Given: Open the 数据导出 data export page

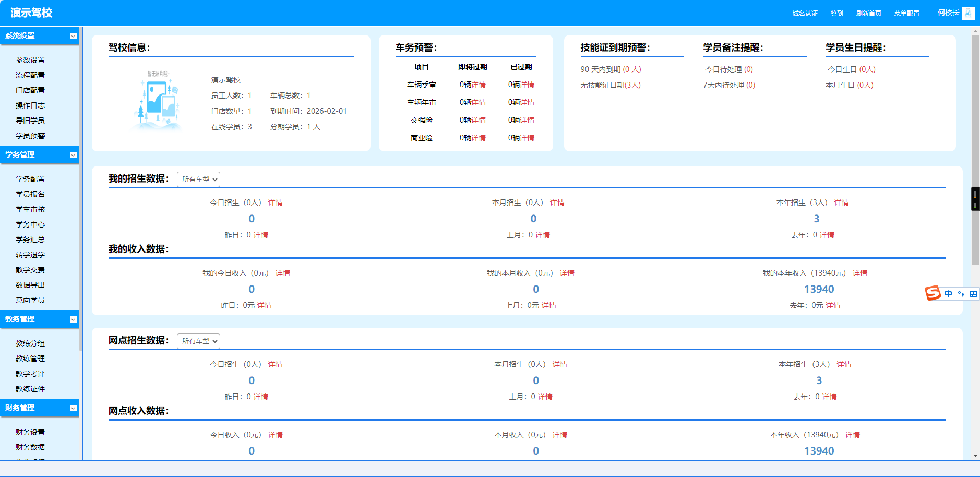Looking at the screenshot, I should coord(30,284).
